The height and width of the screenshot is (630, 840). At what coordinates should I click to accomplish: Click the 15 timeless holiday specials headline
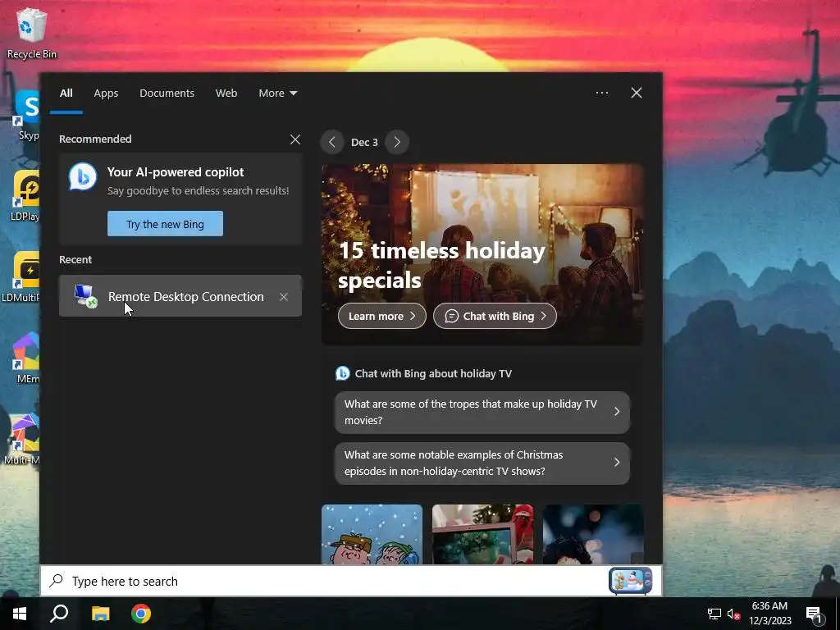(x=442, y=265)
